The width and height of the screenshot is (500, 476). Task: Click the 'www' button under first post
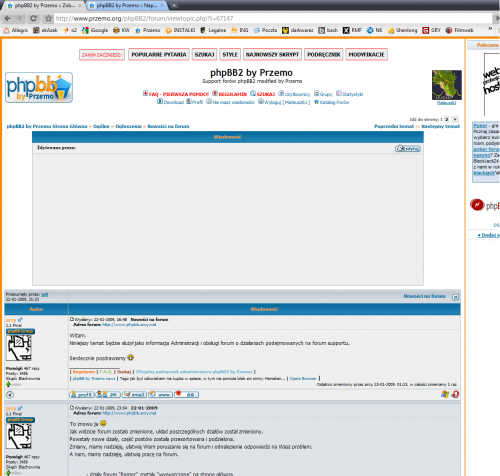[x=160, y=395]
